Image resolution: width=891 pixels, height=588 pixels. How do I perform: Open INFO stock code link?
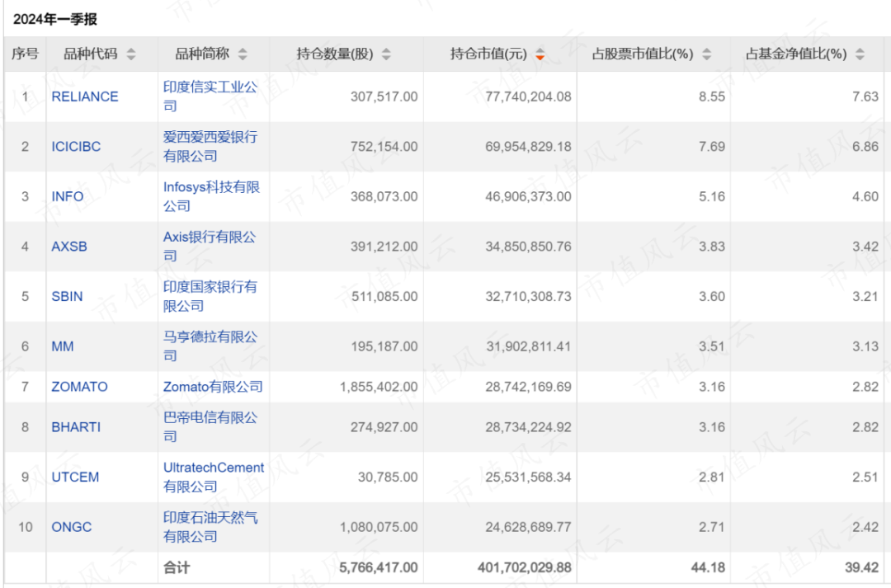pos(67,196)
